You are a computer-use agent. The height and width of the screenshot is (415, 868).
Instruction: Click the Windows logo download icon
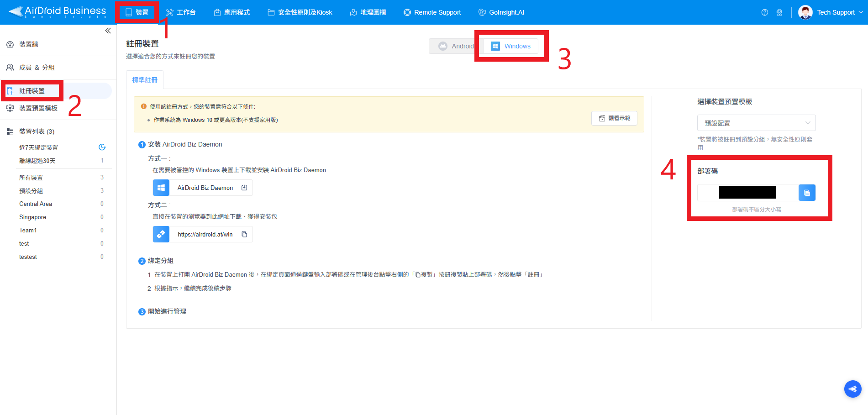click(x=161, y=188)
